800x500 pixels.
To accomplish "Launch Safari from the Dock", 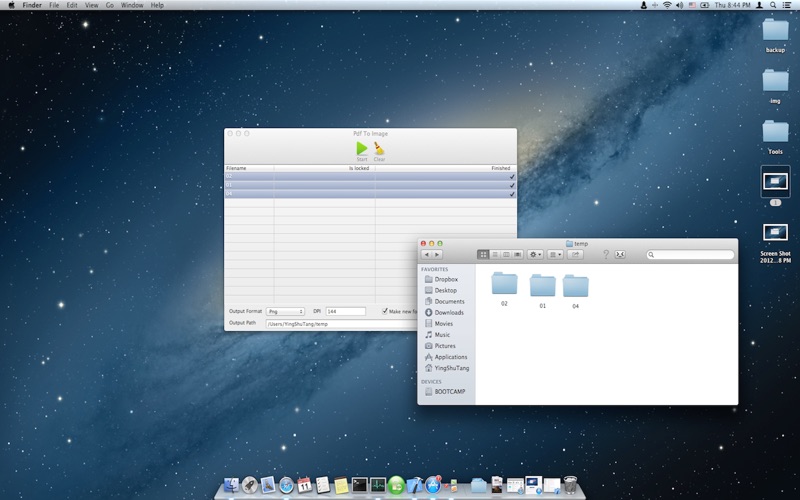I will coord(286,486).
